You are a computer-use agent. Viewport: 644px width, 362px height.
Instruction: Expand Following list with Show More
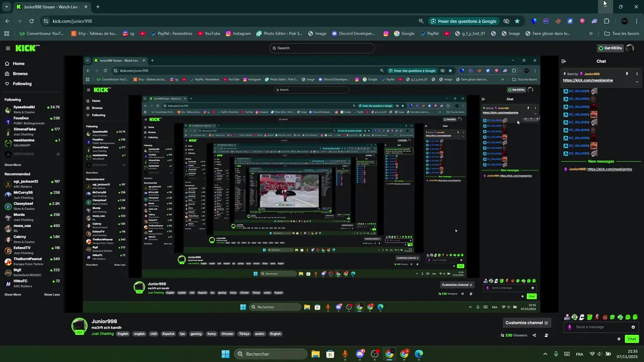(x=13, y=165)
